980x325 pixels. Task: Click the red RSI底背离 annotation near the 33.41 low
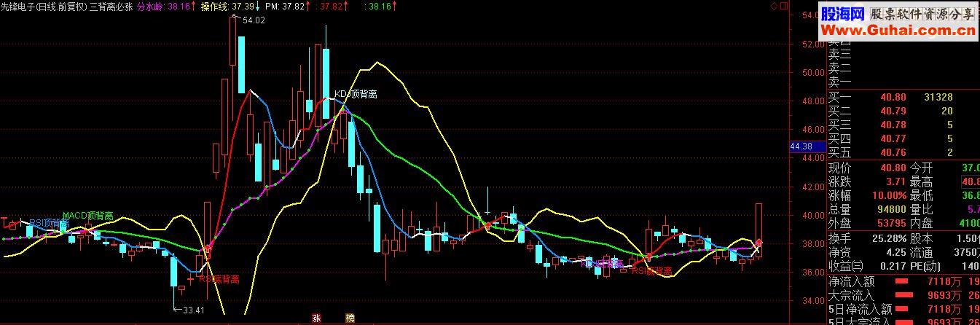(219, 278)
